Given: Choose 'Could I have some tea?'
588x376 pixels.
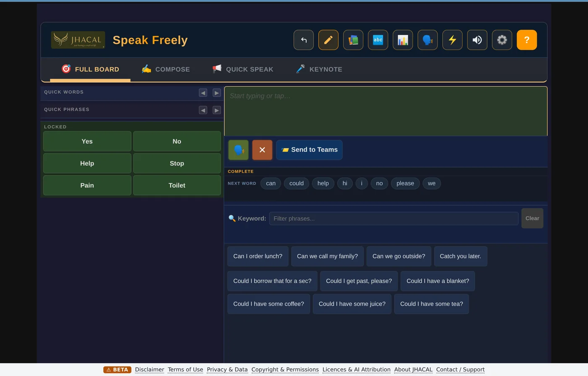Looking at the screenshot, I should (x=431, y=304).
